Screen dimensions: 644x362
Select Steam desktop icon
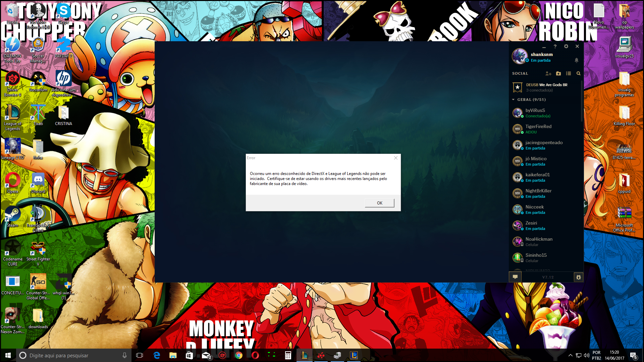(13, 216)
